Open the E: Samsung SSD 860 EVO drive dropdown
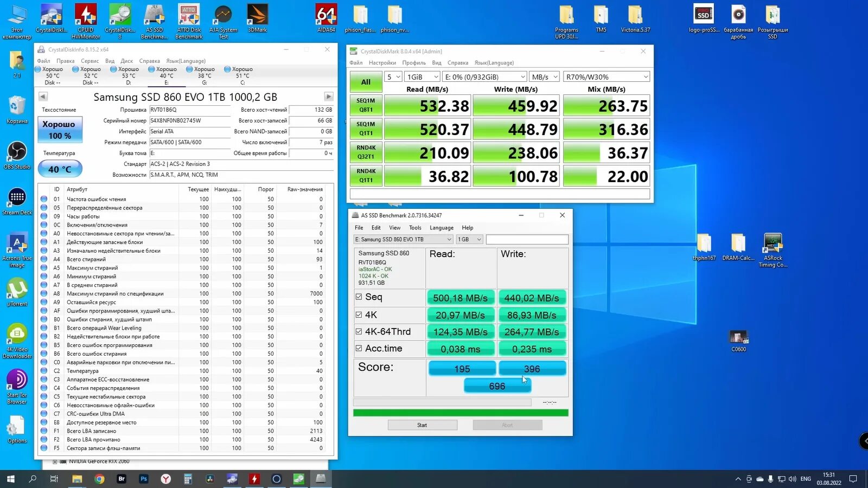The height and width of the screenshot is (488, 868). click(x=403, y=239)
